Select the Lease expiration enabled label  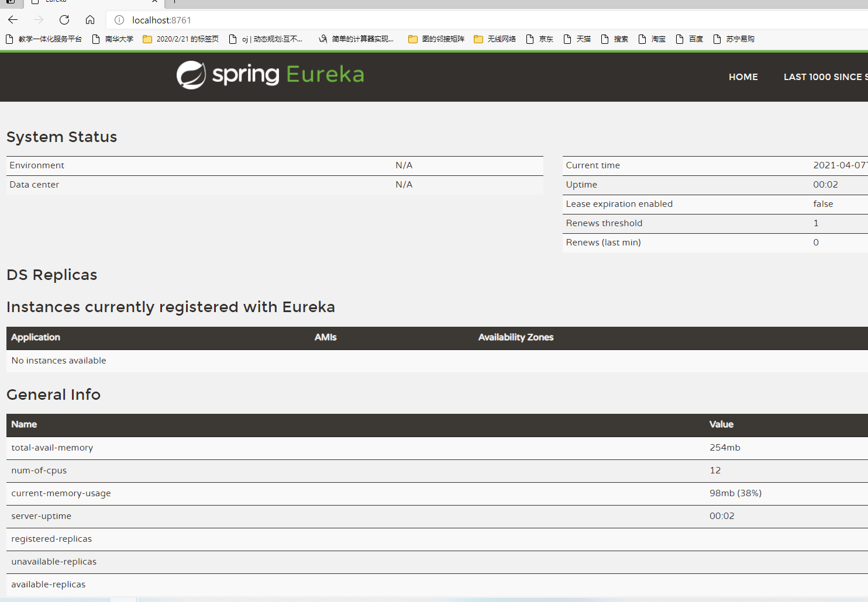pos(619,204)
